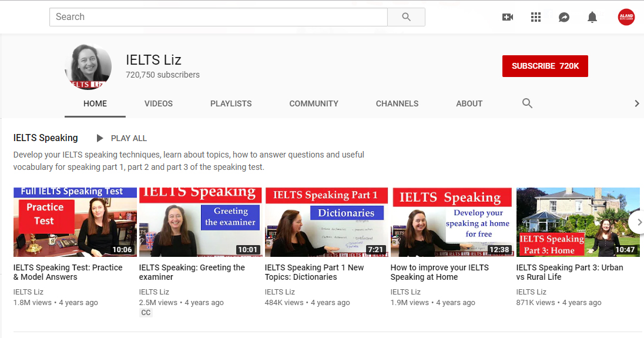Click IELTS Liz name under Speaking at Home video
Screen dimensions: 644x338
click(405, 292)
